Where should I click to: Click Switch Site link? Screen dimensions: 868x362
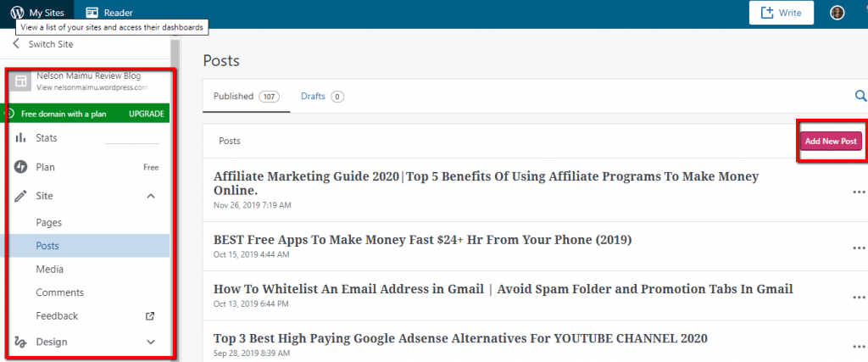pyautogui.click(x=50, y=44)
